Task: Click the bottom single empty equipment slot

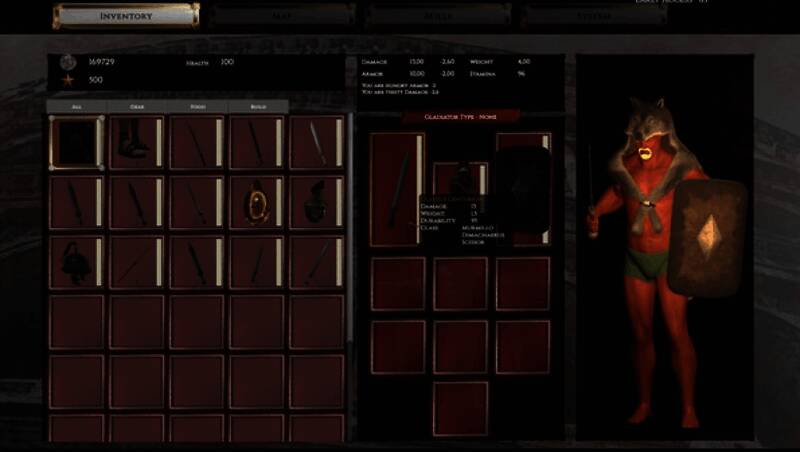Action: [460, 408]
